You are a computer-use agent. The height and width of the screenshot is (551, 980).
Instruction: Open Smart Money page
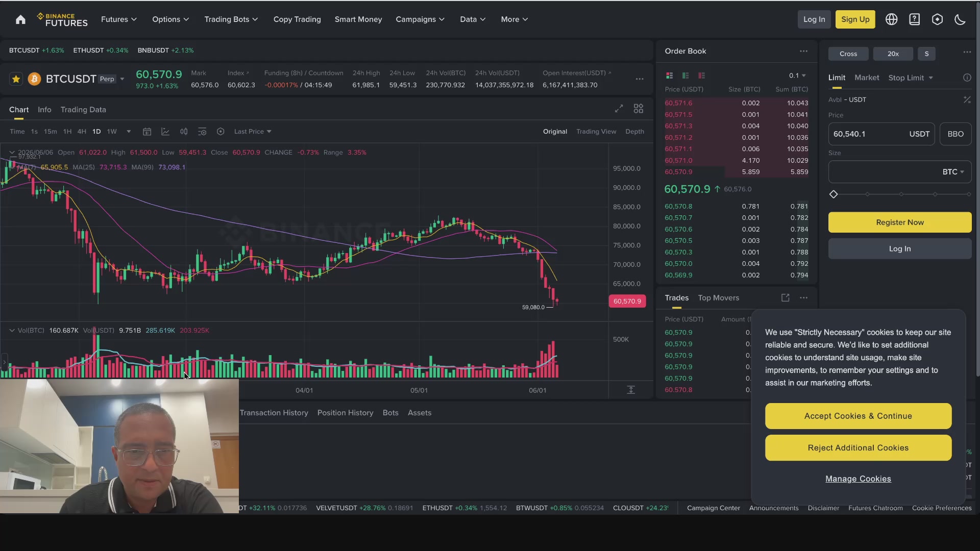click(358, 19)
